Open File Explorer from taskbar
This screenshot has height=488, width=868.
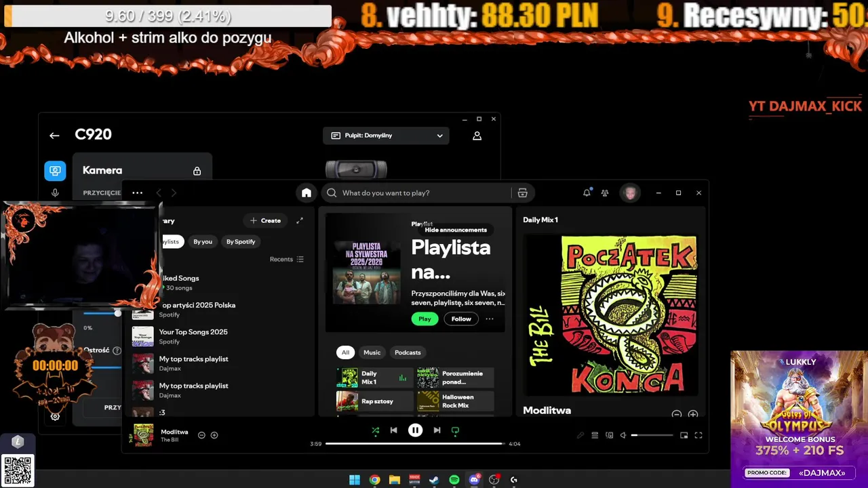395,480
